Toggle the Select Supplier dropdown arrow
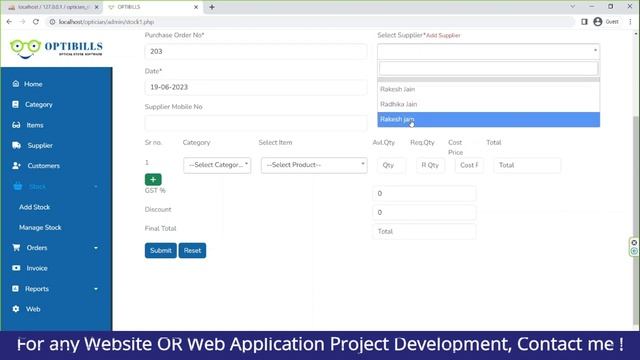Image resolution: width=640 pixels, height=360 pixels. tap(595, 51)
